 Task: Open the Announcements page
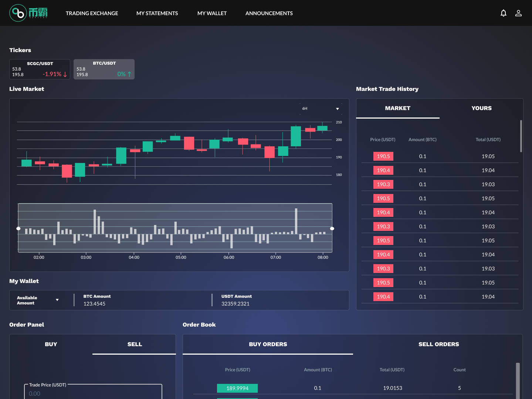[269, 13]
